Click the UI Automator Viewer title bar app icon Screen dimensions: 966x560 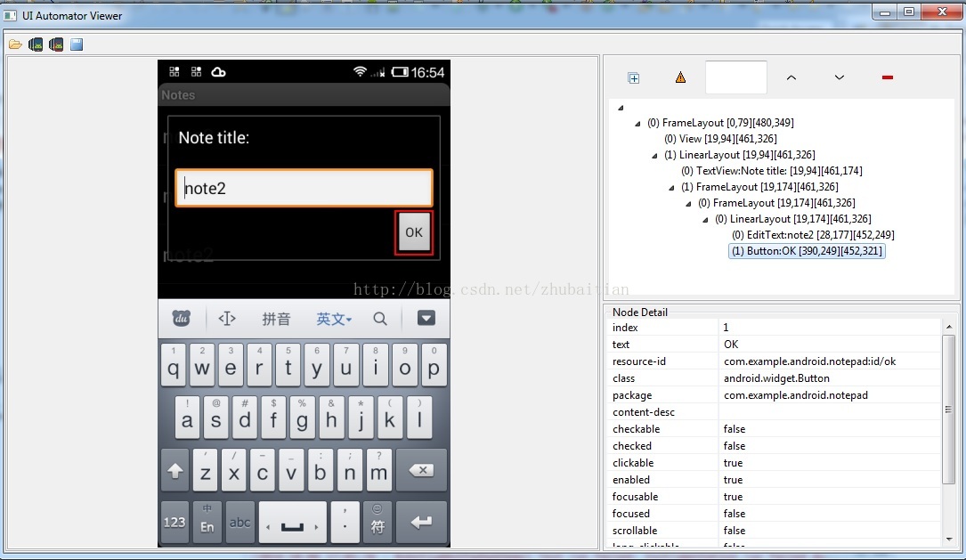[x=10, y=15]
